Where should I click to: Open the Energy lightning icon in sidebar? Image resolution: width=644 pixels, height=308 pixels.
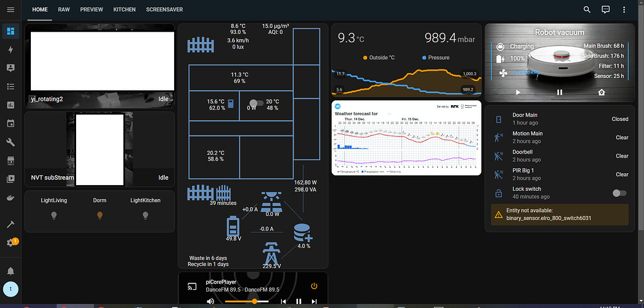click(x=11, y=50)
